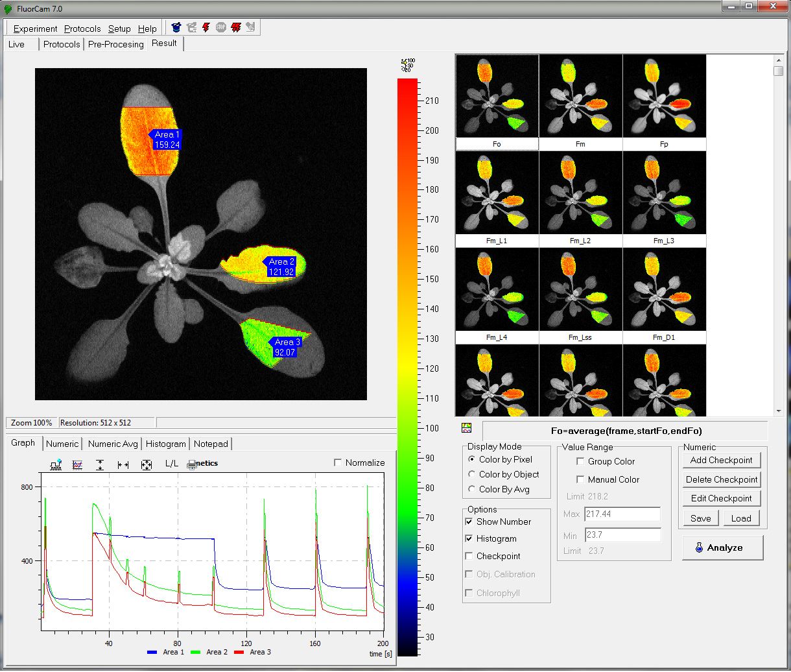Click the Add Checkpoint button

721,460
